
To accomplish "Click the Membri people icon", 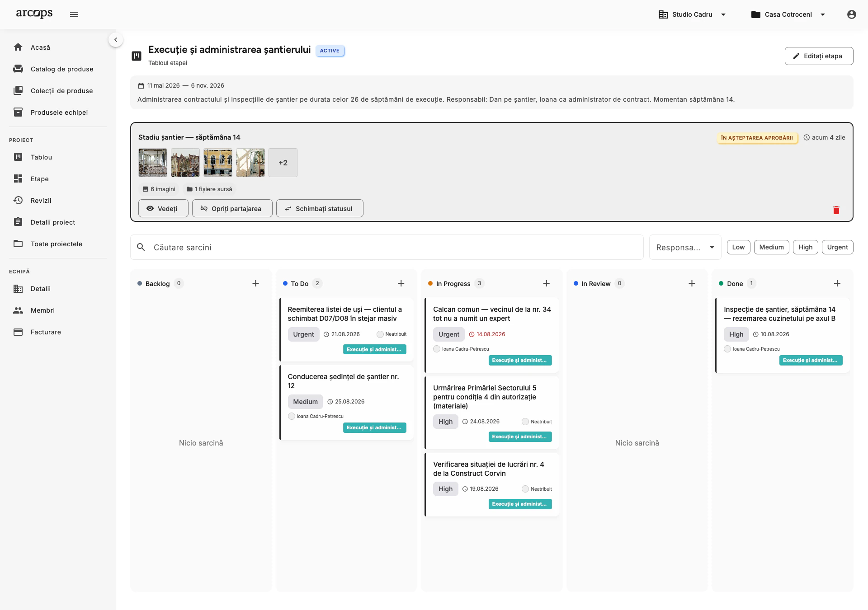I will 18,310.
